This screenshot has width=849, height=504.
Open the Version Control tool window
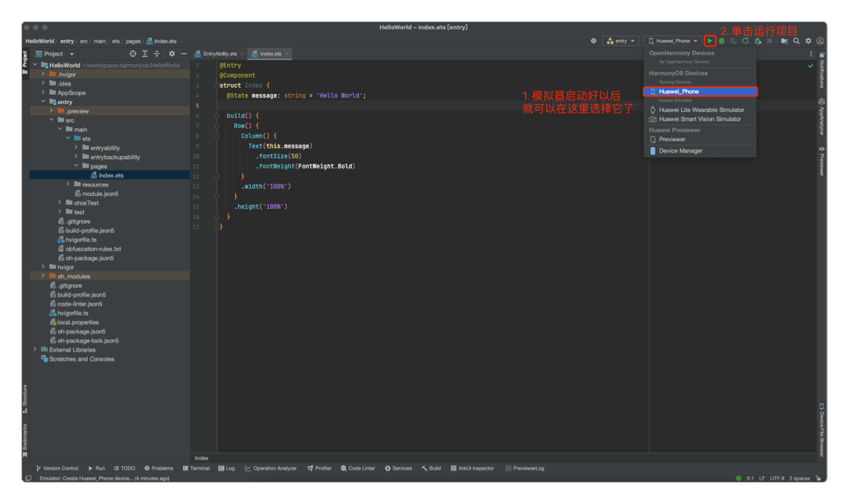coord(57,469)
